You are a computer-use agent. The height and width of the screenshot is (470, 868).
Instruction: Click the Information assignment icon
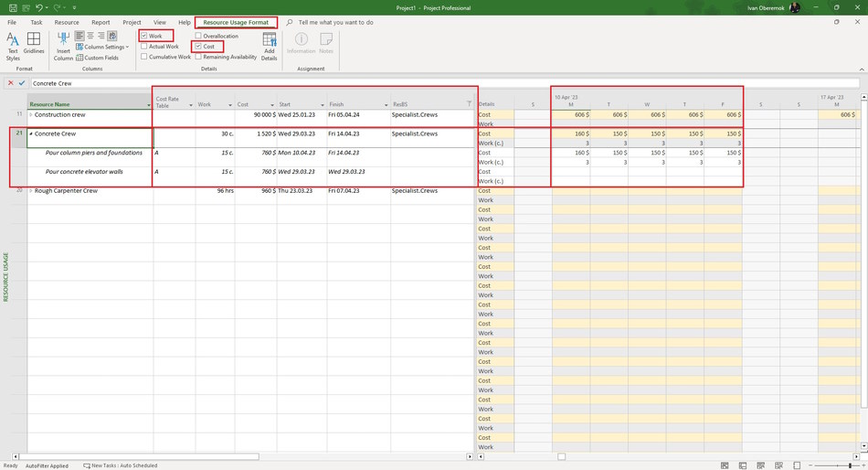coord(302,43)
